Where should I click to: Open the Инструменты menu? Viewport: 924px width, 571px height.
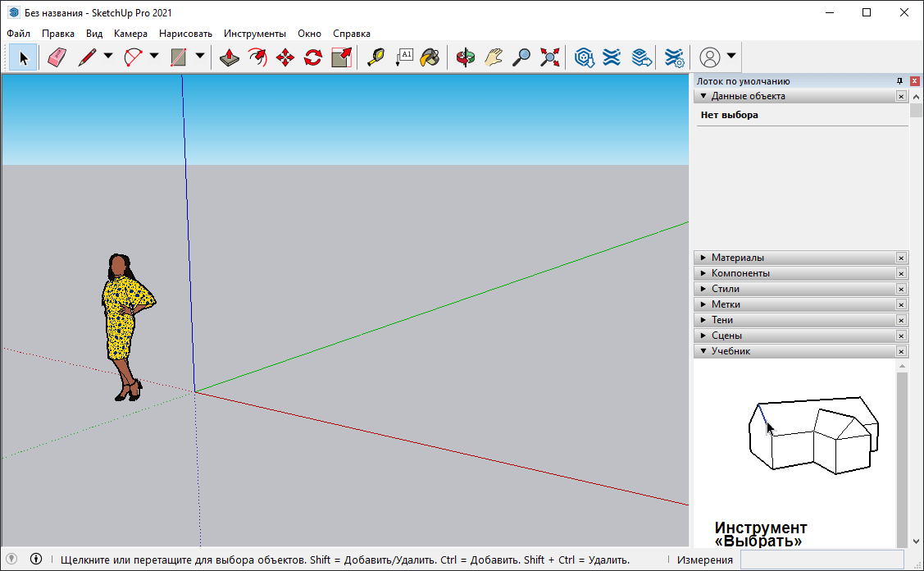(255, 34)
